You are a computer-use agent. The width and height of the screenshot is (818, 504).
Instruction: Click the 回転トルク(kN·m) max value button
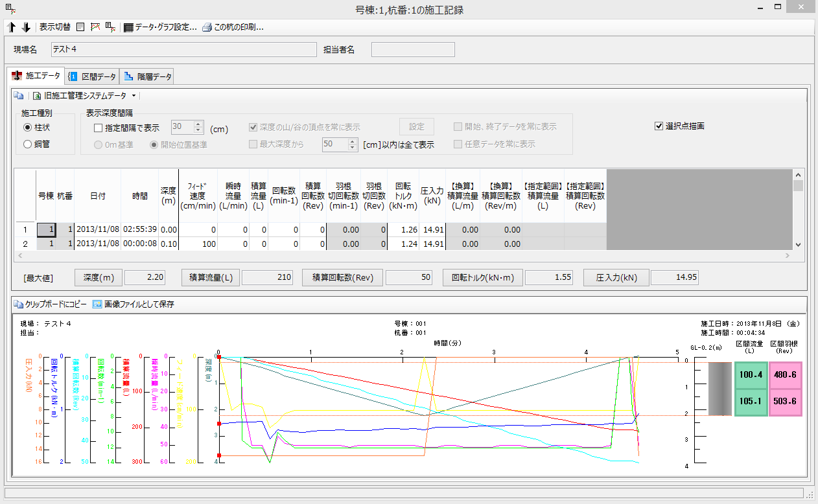pos(482,277)
